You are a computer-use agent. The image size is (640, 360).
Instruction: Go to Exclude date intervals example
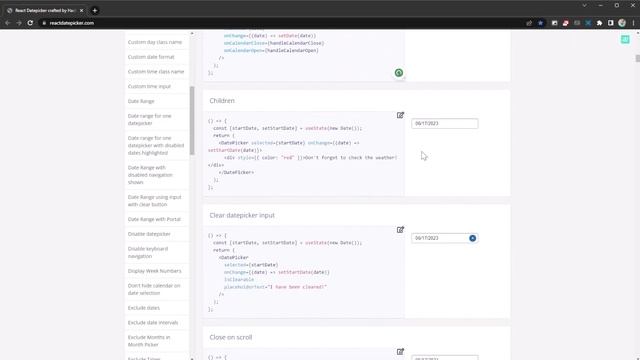coord(153,322)
